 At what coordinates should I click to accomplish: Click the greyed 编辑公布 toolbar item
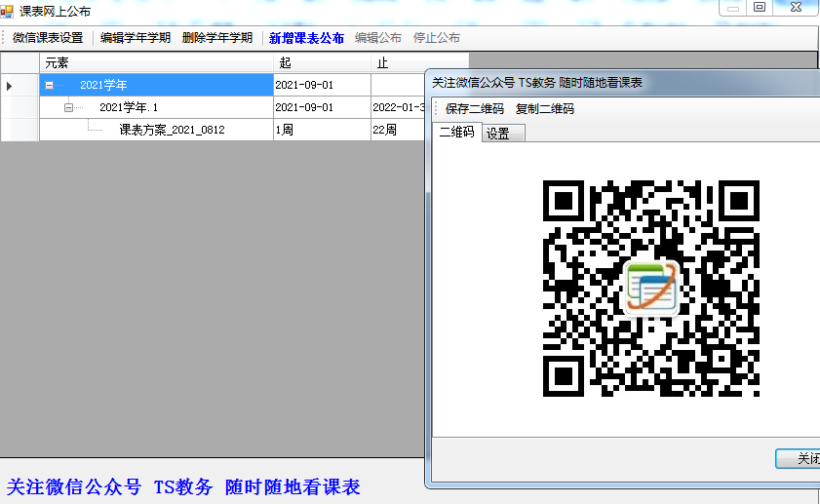pyautogui.click(x=378, y=38)
